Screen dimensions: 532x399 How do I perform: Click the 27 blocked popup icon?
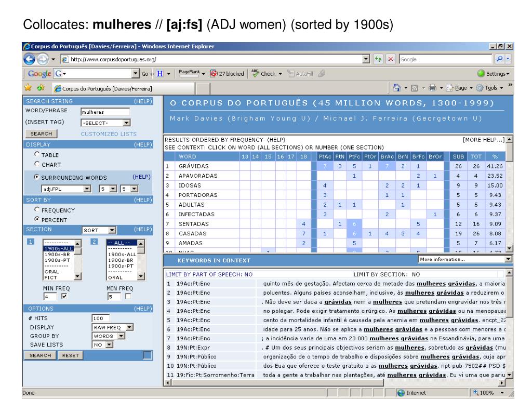(x=214, y=73)
